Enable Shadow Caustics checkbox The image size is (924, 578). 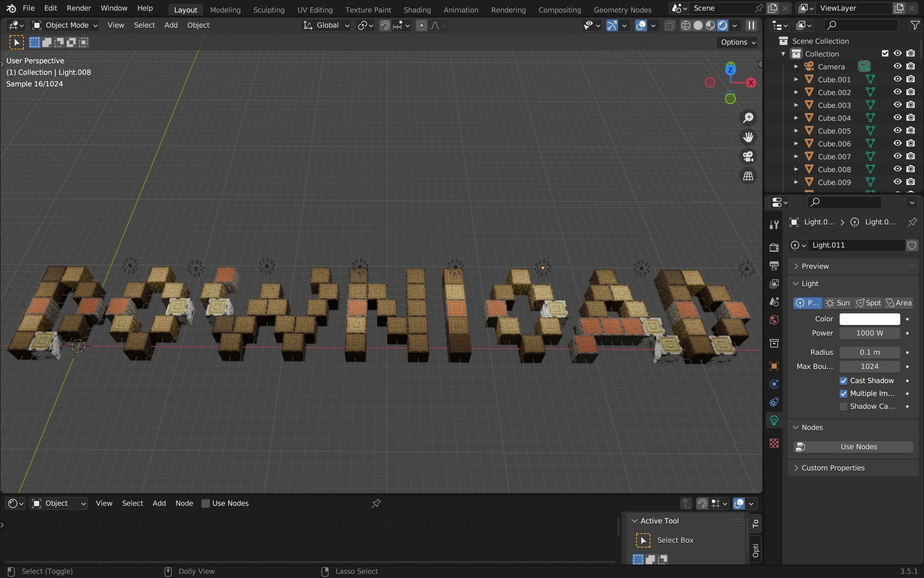tap(843, 406)
